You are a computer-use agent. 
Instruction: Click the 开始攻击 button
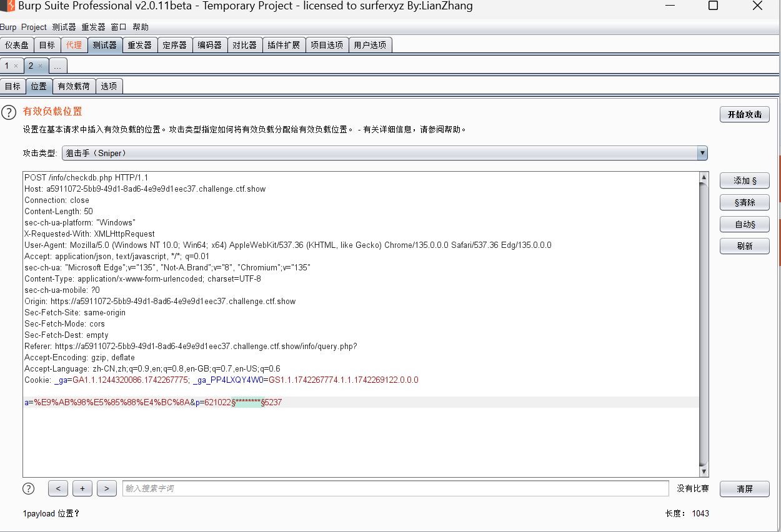[x=744, y=114]
